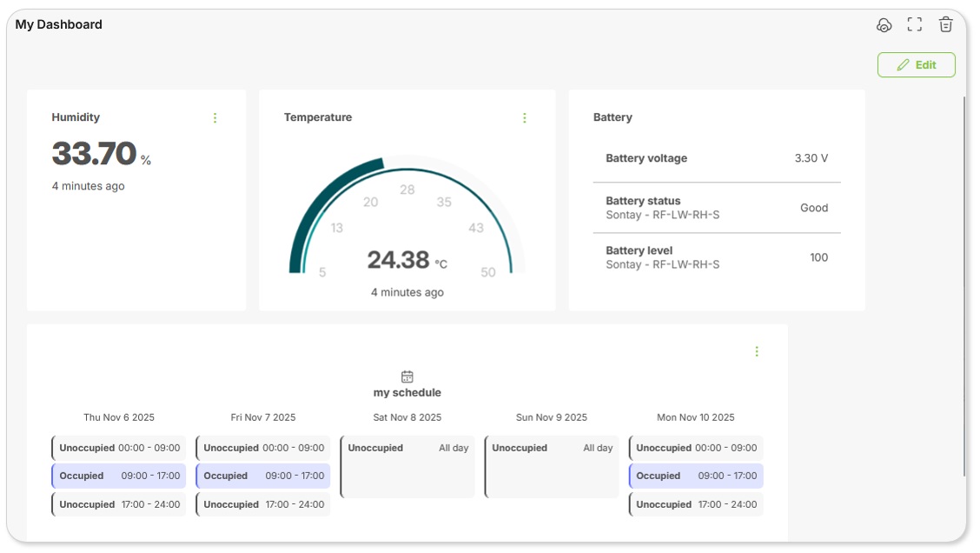980x553 pixels.
Task: Select Friday Unoccupied 00:00 - 09:00 slot
Action: [263, 448]
